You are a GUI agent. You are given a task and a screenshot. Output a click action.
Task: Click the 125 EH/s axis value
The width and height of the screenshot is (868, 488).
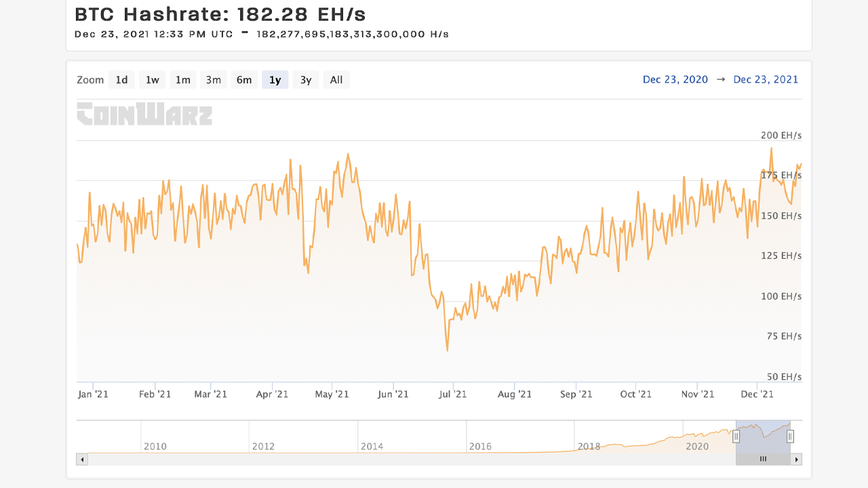781,256
